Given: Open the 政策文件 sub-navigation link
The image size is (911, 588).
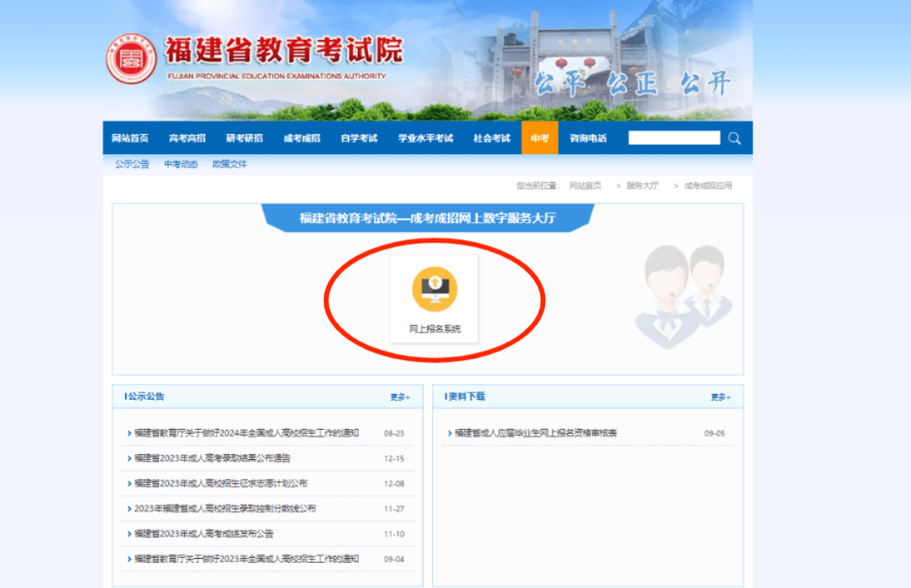Looking at the screenshot, I should [x=230, y=165].
